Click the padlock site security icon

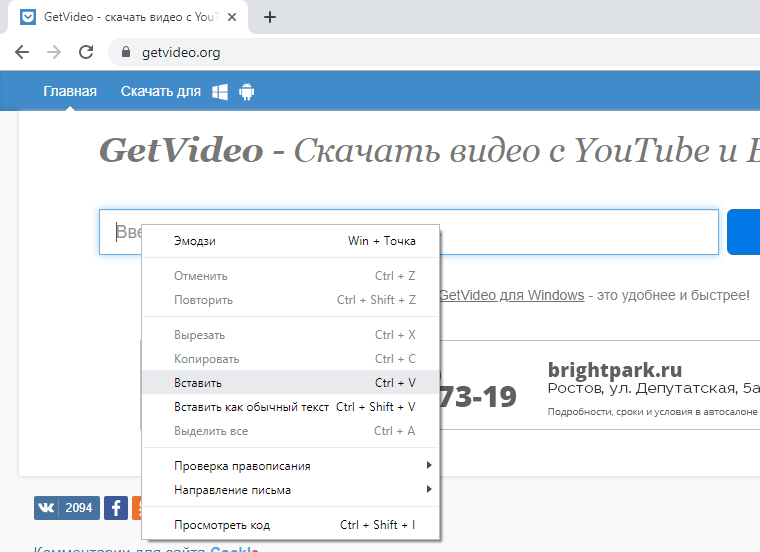coord(126,52)
